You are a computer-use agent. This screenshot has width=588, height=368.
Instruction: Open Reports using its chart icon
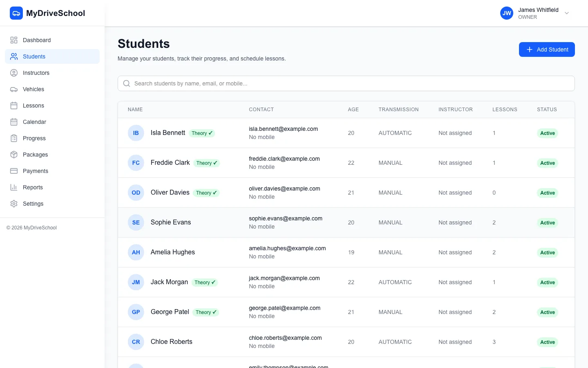pos(13,187)
